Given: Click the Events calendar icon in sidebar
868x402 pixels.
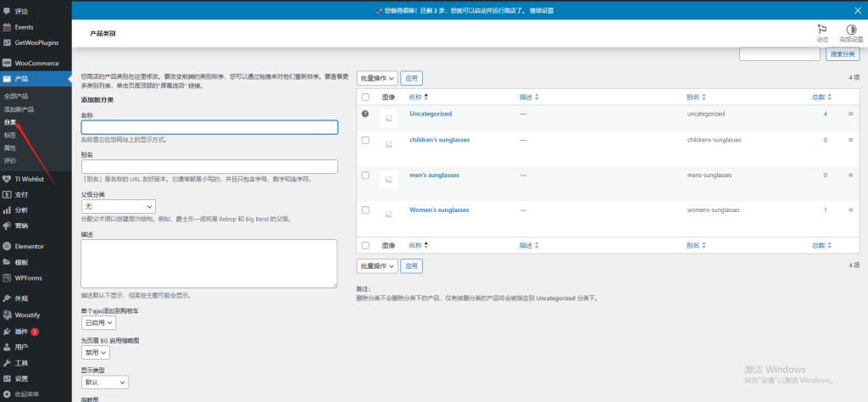Looking at the screenshot, I should click(x=7, y=27).
